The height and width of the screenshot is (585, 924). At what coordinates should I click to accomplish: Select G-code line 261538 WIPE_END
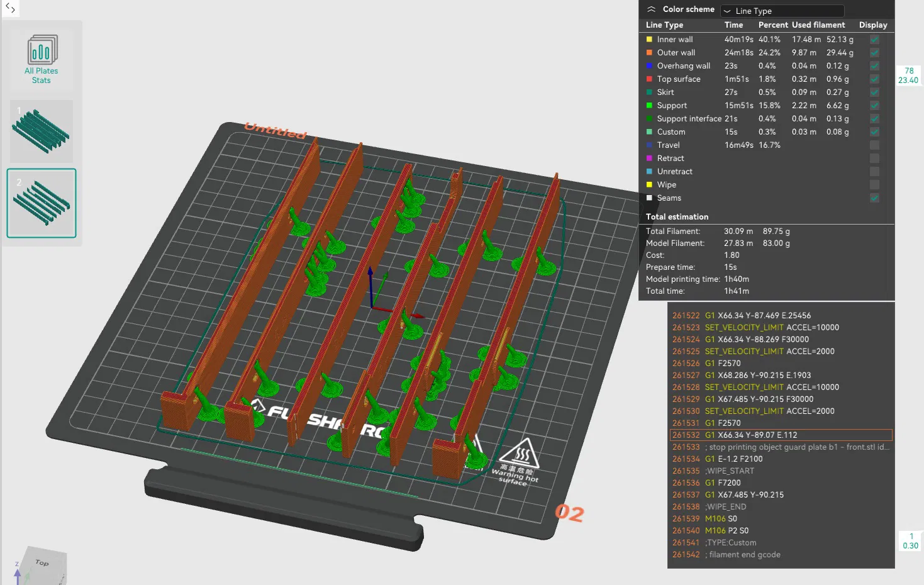pyautogui.click(x=781, y=507)
